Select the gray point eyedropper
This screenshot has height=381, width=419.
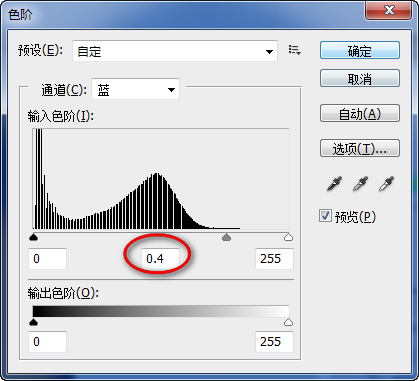[360, 184]
